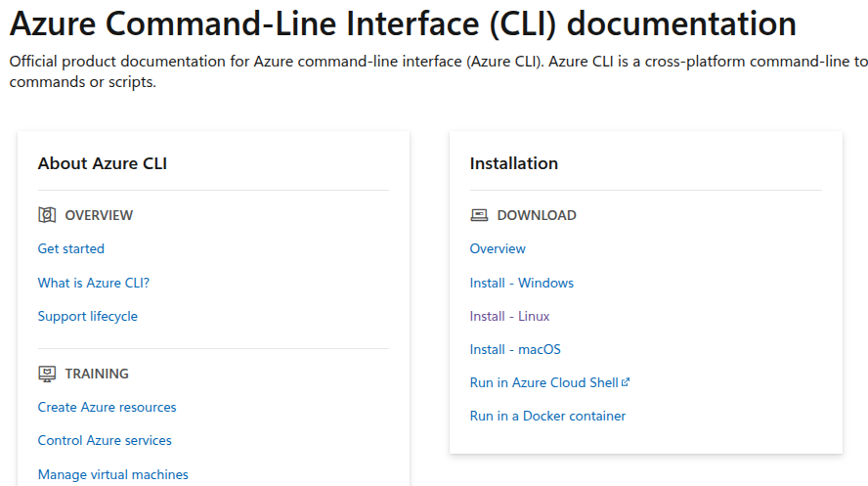Click the About Azure CLI heading
The height and width of the screenshot is (486, 868).
click(x=103, y=164)
